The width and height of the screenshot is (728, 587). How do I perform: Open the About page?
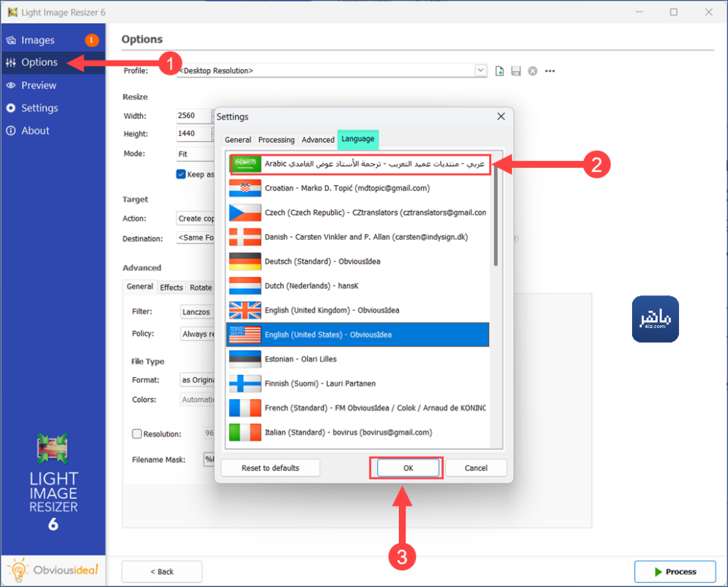pos(36,131)
